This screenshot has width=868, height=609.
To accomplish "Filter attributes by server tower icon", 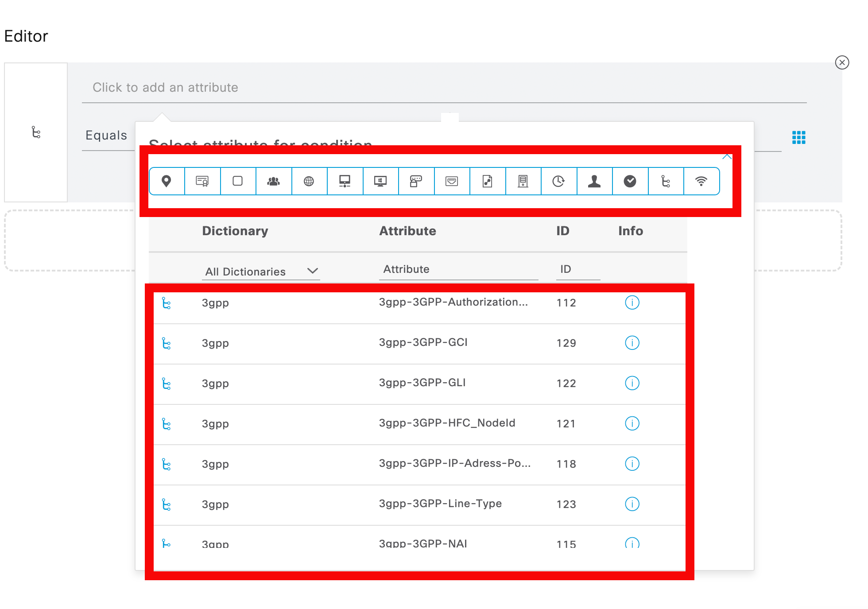I will pos(523,181).
